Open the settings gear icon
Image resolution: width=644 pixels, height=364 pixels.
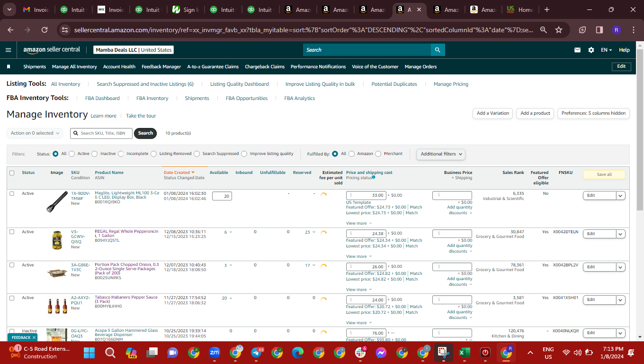coord(591,50)
